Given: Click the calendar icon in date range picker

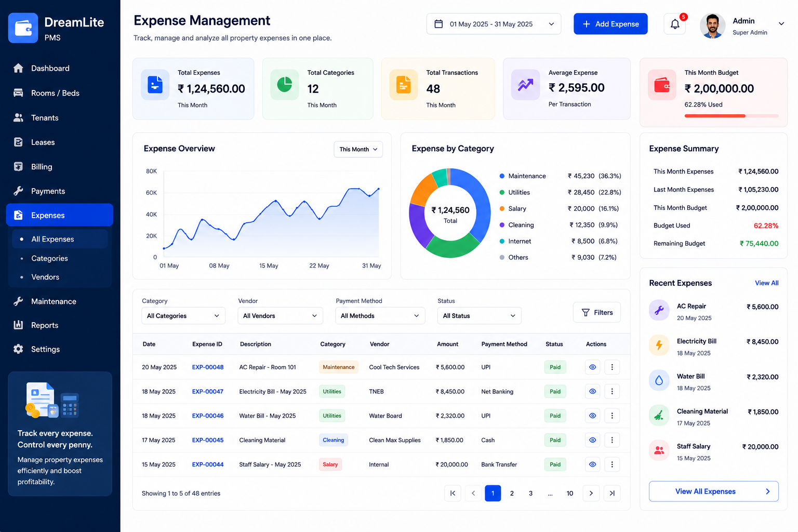Looking at the screenshot, I should [x=438, y=24].
